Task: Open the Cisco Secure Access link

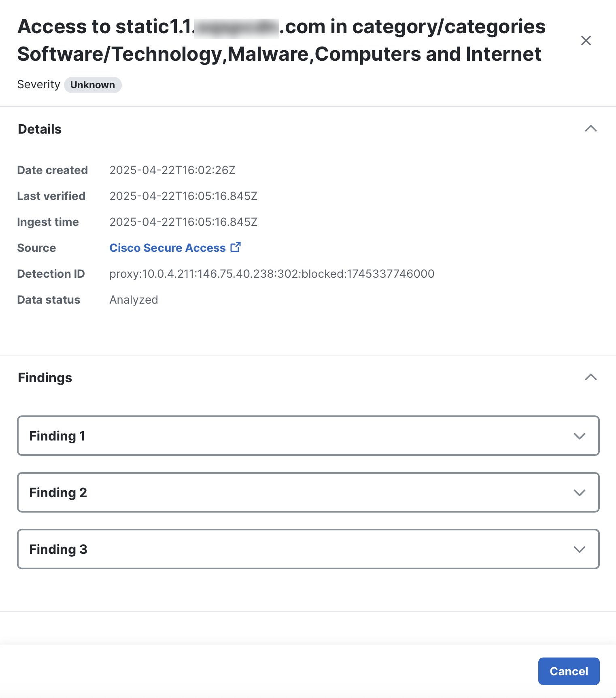Action: click(168, 248)
